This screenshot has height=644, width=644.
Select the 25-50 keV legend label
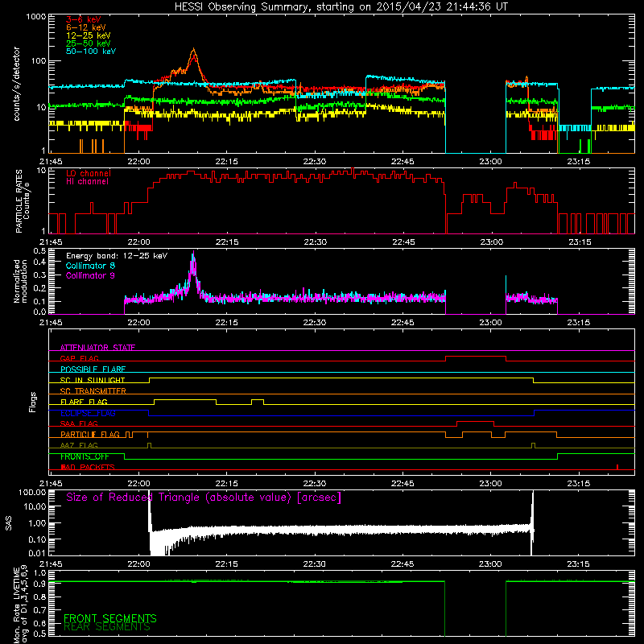point(89,43)
